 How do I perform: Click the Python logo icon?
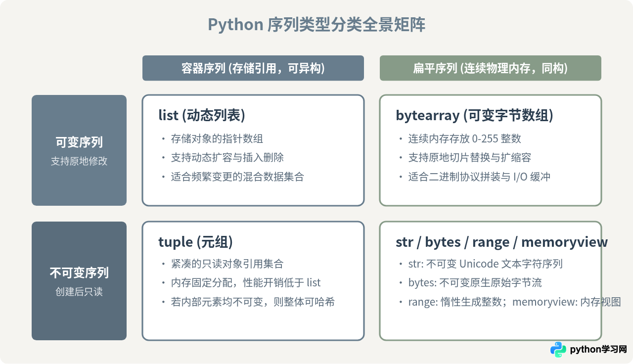(x=558, y=350)
